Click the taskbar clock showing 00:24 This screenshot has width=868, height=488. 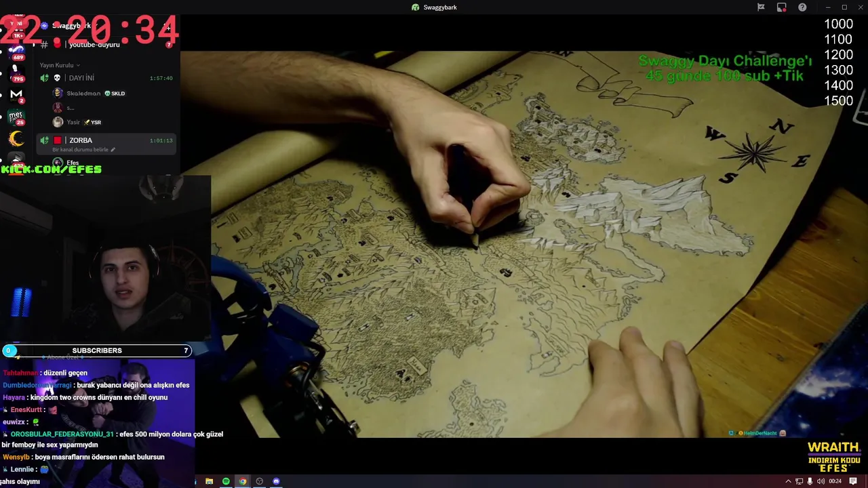tap(835, 481)
